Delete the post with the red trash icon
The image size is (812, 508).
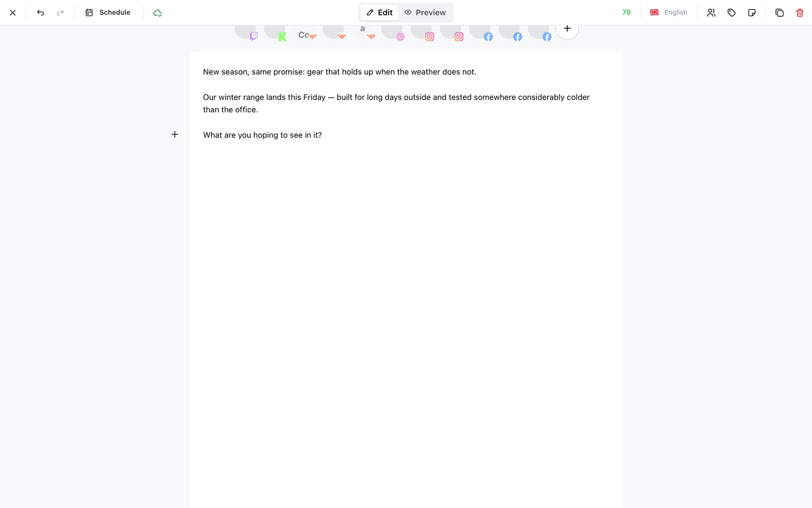point(800,13)
